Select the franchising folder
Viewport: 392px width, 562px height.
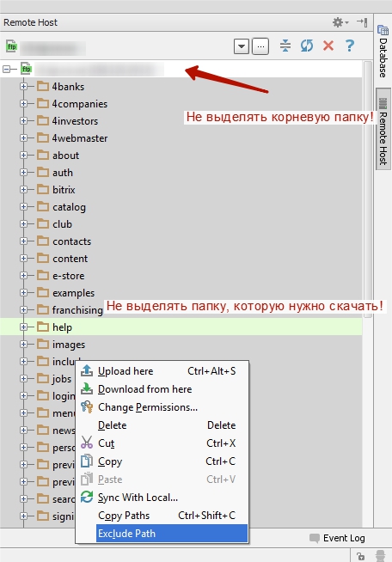77,310
